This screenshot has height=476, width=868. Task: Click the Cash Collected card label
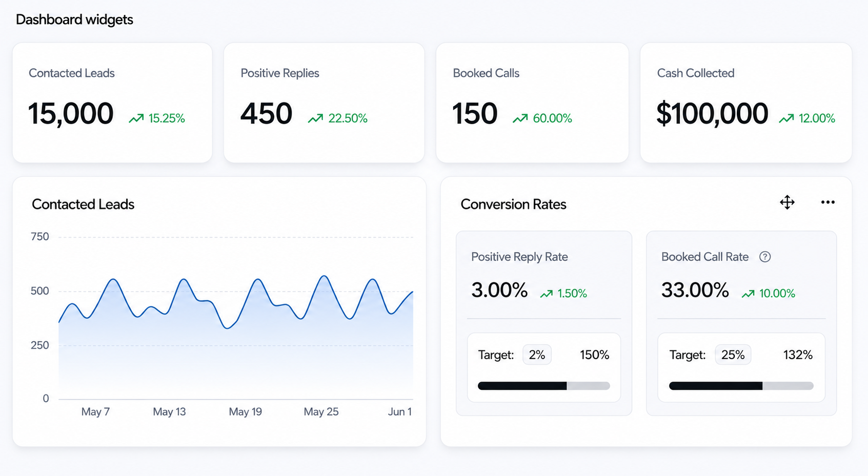coord(696,73)
